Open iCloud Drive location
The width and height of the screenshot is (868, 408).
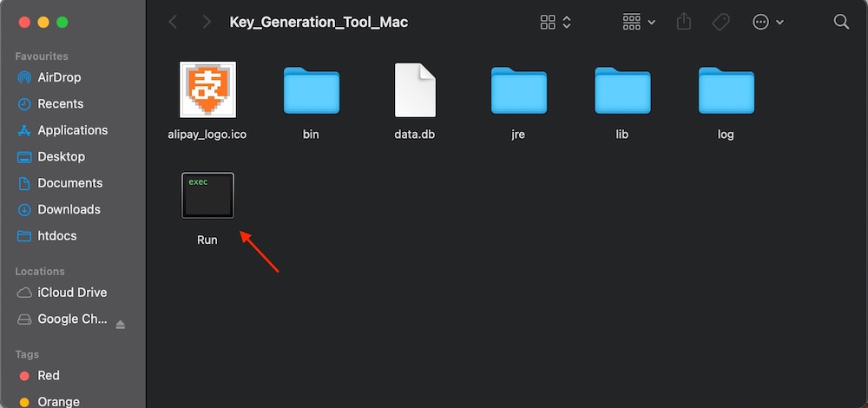click(72, 293)
